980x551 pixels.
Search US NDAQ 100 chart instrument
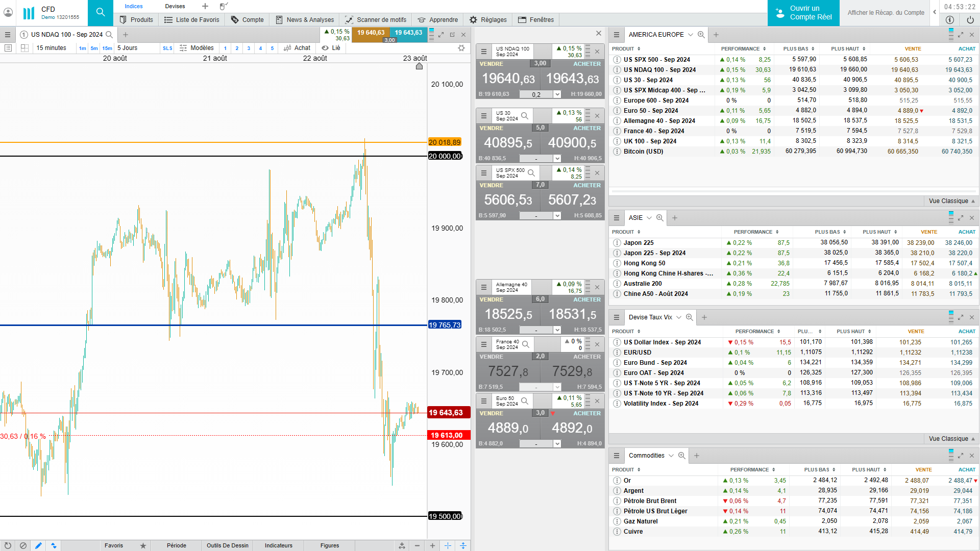109,35
